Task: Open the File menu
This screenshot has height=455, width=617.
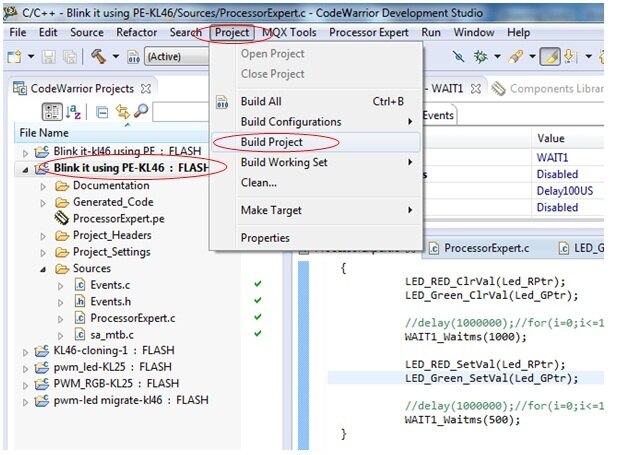Action: (18, 32)
